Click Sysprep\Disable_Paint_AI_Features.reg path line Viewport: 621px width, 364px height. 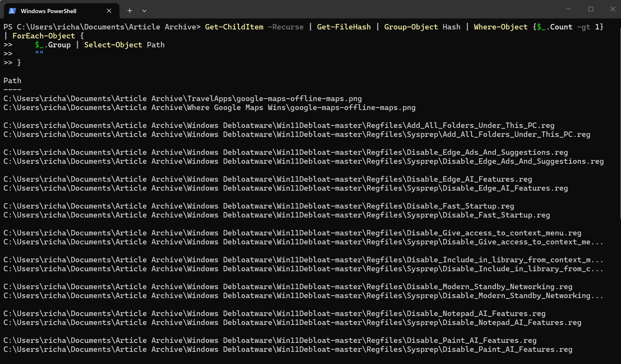(288, 349)
